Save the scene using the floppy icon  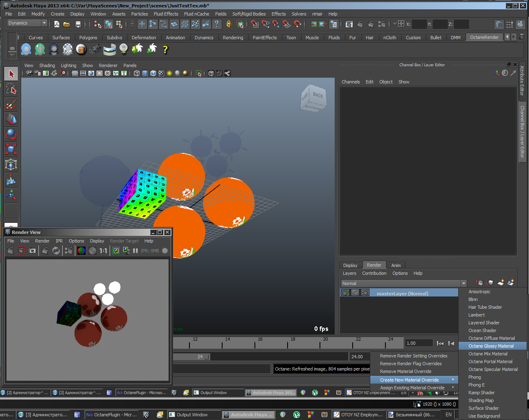(78, 24)
